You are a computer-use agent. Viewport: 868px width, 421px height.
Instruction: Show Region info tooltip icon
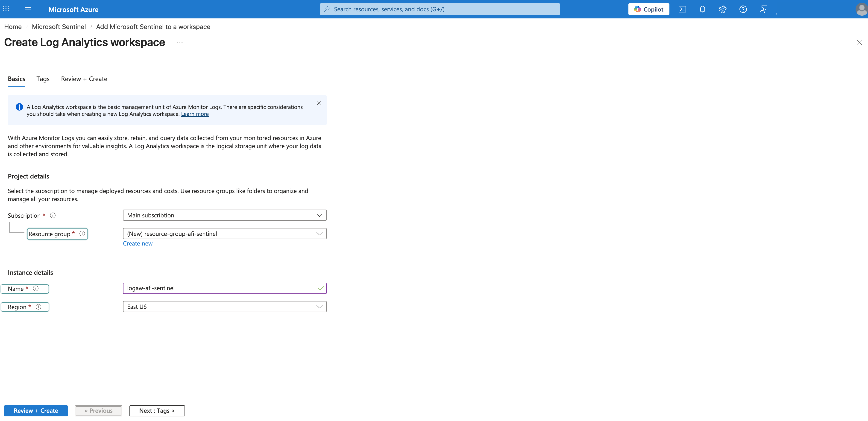pyautogui.click(x=38, y=307)
